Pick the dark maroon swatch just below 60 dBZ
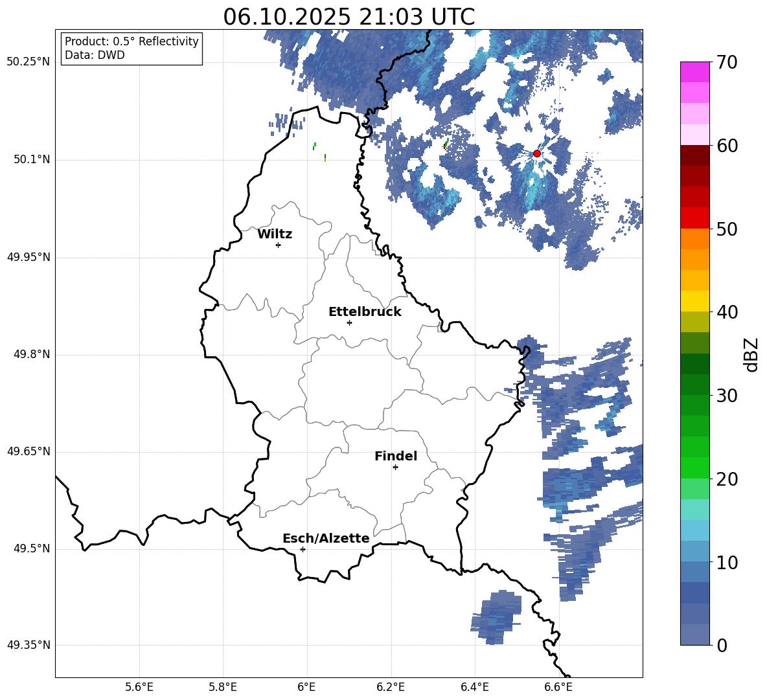 (x=694, y=155)
